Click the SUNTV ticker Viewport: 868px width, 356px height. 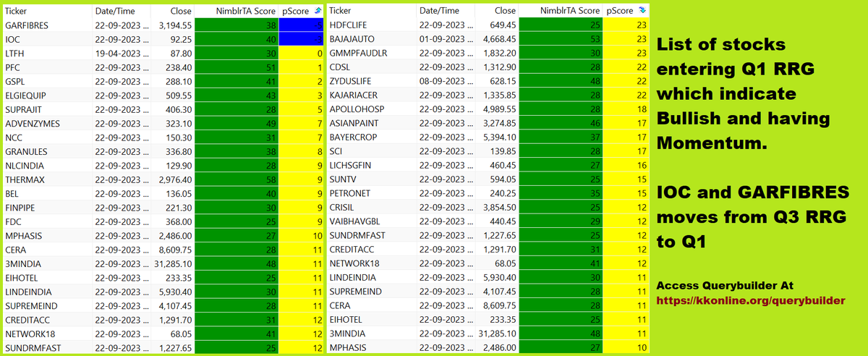(343, 179)
